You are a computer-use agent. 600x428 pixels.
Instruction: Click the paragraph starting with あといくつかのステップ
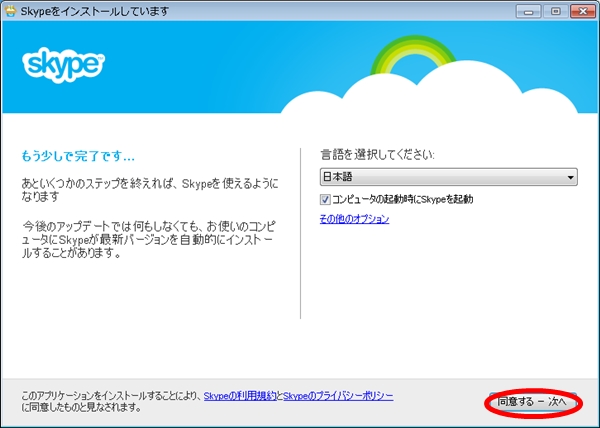pyautogui.click(x=150, y=190)
